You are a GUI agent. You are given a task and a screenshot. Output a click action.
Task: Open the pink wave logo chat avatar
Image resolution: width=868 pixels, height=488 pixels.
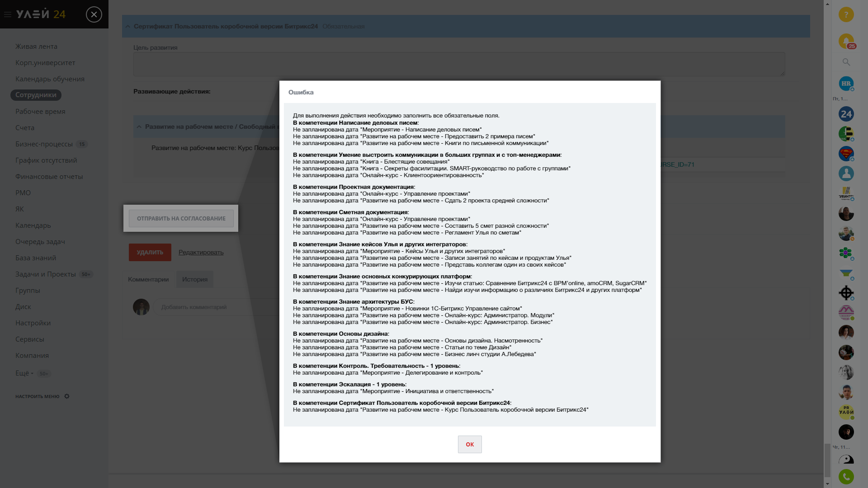846,313
